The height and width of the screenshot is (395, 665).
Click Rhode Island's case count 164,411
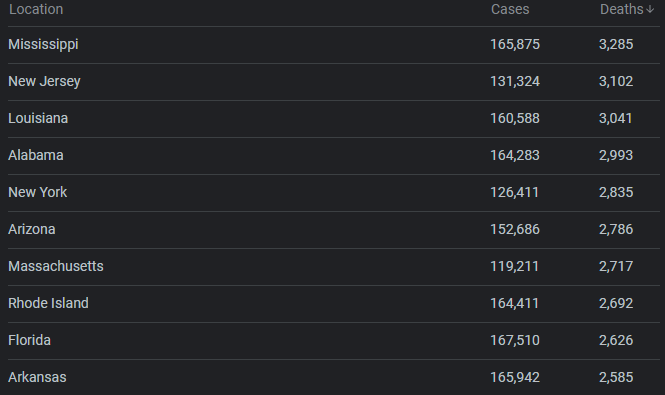514,303
